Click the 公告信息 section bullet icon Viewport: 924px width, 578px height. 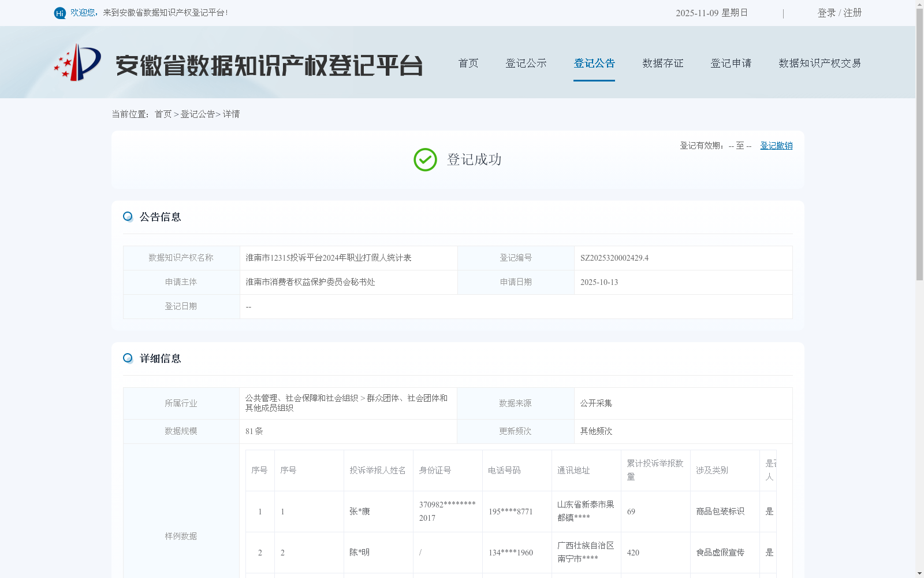tap(128, 217)
